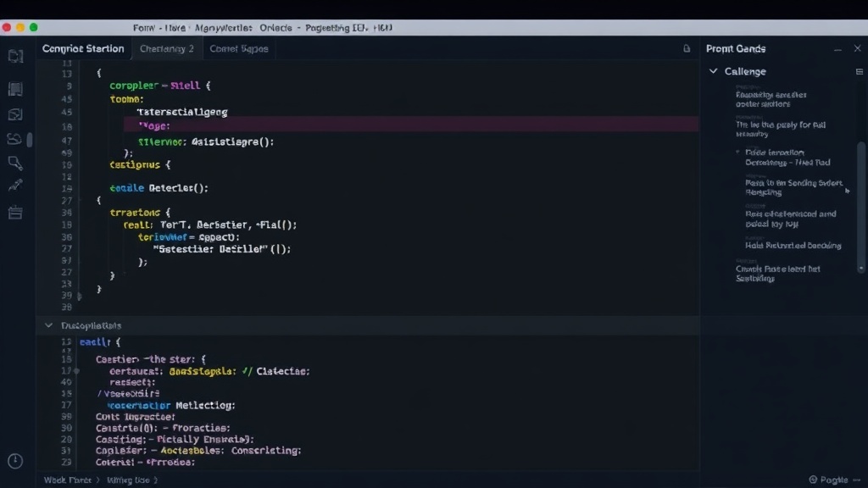Click the 'terisviief = Appact):' line

pyautogui.click(x=189, y=237)
